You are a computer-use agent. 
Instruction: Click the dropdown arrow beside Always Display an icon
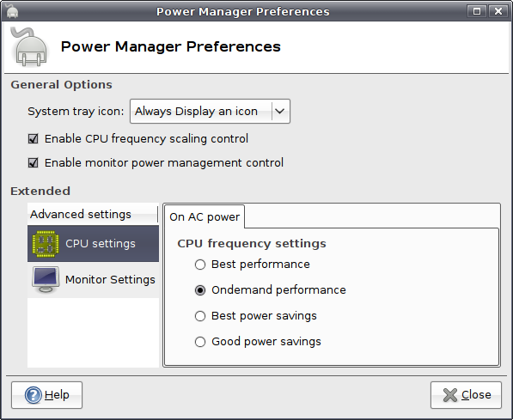coord(280,111)
